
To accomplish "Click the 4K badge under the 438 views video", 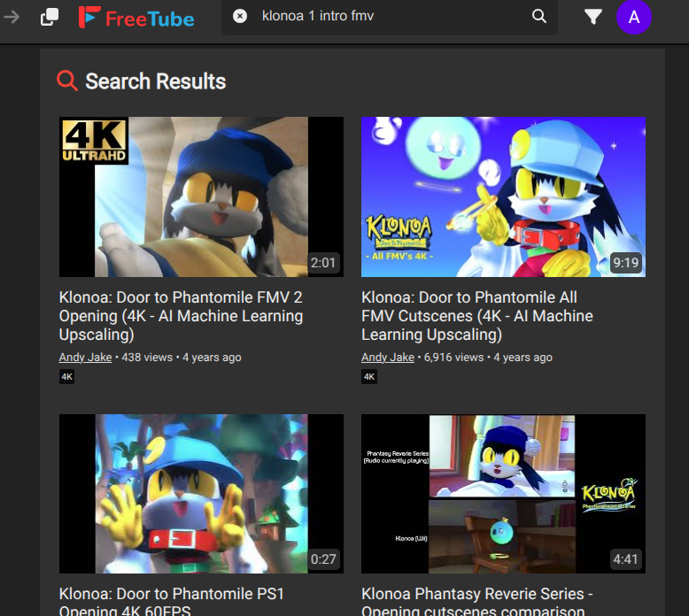I will [x=66, y=377].
